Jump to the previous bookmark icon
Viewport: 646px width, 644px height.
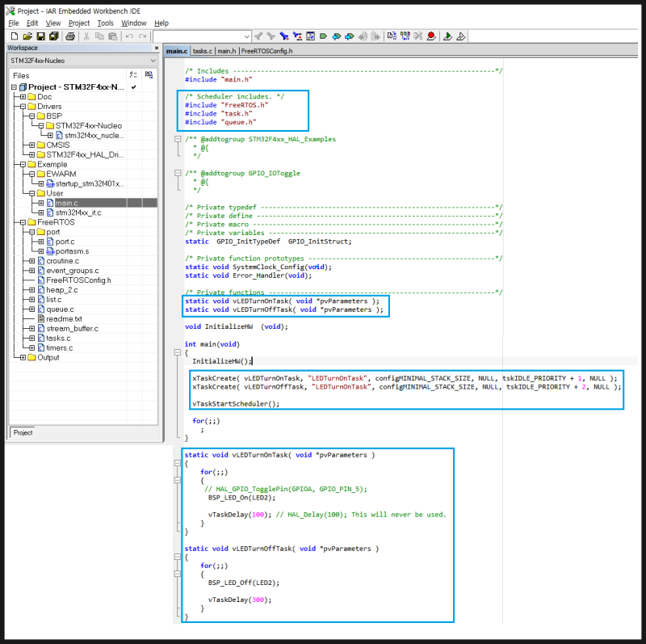click(337, 36)
